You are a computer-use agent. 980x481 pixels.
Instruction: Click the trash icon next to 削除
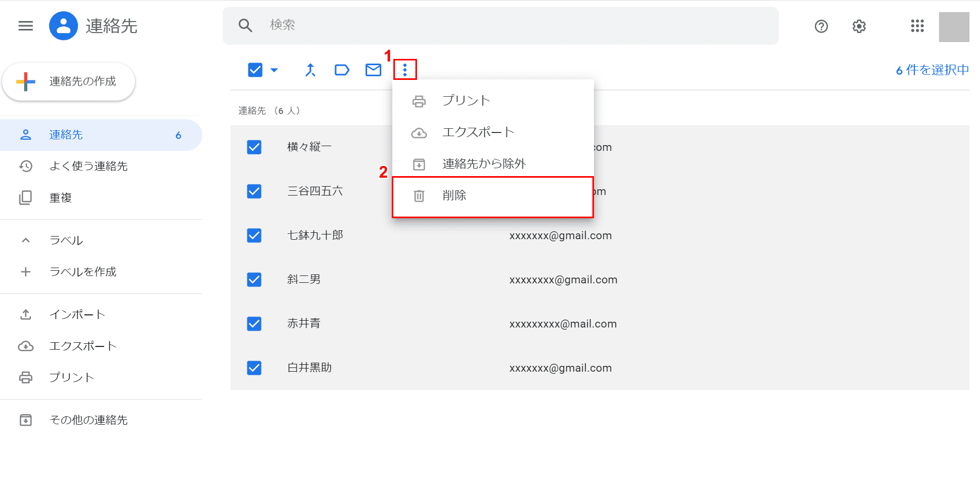[x=419, y=196]
